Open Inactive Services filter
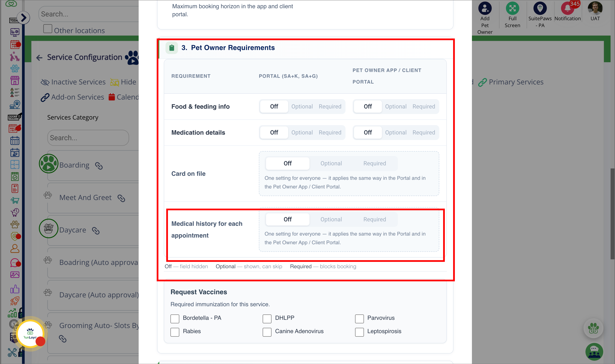The height and width of the screenshot is (364, 615). (73, 82)
